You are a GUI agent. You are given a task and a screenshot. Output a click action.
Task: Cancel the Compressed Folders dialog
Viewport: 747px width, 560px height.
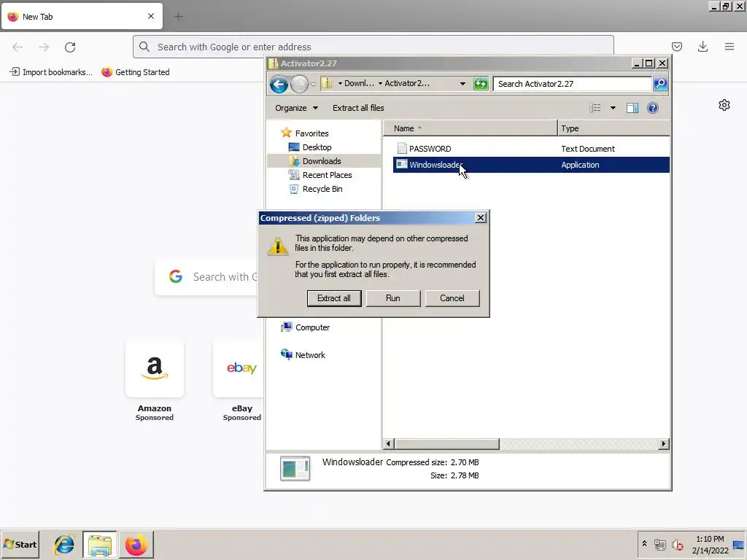[452, 298]
